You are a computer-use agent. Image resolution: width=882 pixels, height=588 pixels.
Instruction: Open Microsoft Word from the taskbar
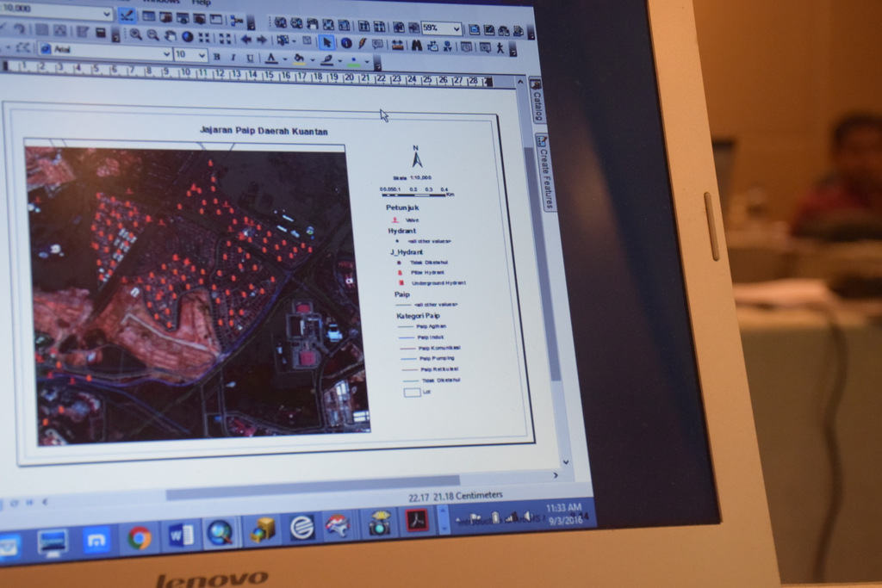pyautogui.click(x=180, y=535)
